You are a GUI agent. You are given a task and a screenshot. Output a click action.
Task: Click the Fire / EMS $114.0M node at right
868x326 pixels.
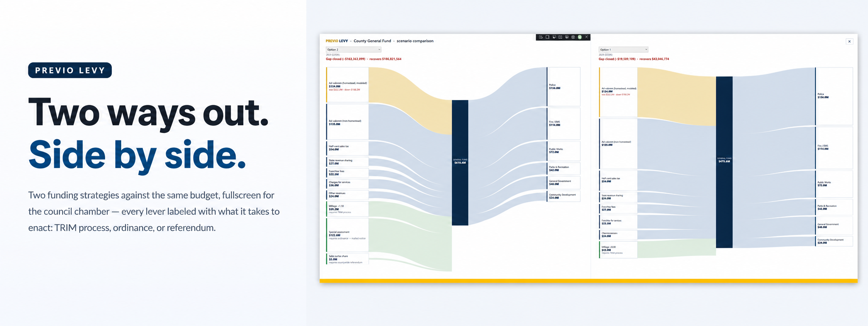(x=834, y=147)
